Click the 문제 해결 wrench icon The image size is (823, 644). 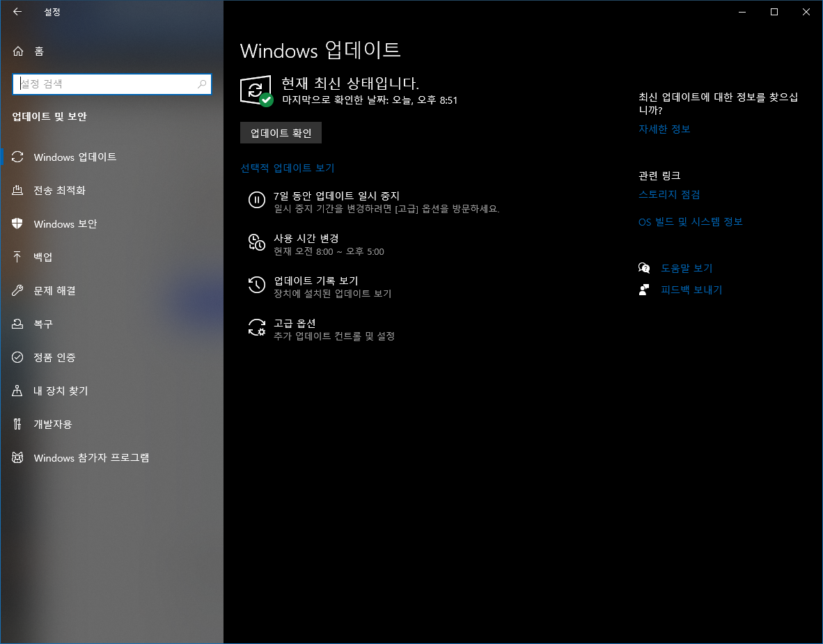[17, 290]
